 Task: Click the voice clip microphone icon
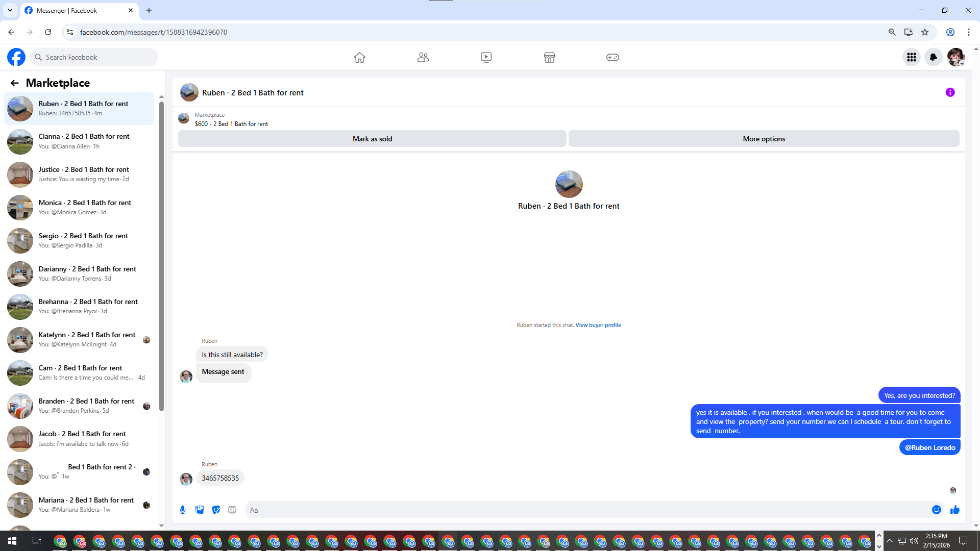183,510
